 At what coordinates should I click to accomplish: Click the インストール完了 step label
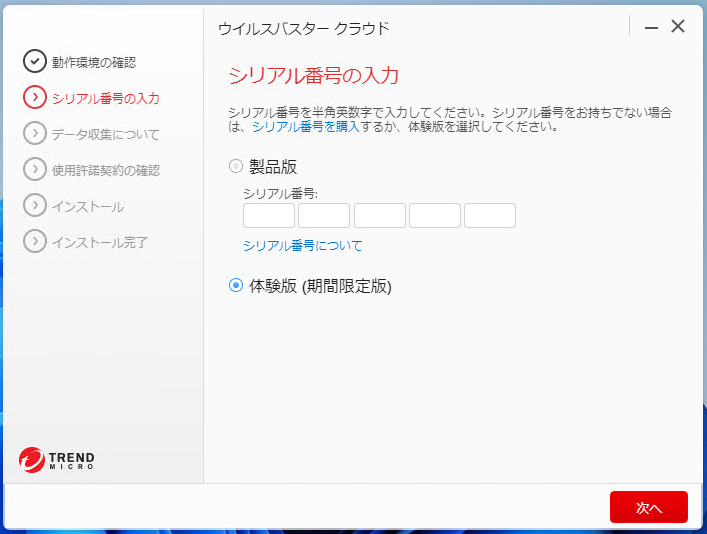coord(100,242)
